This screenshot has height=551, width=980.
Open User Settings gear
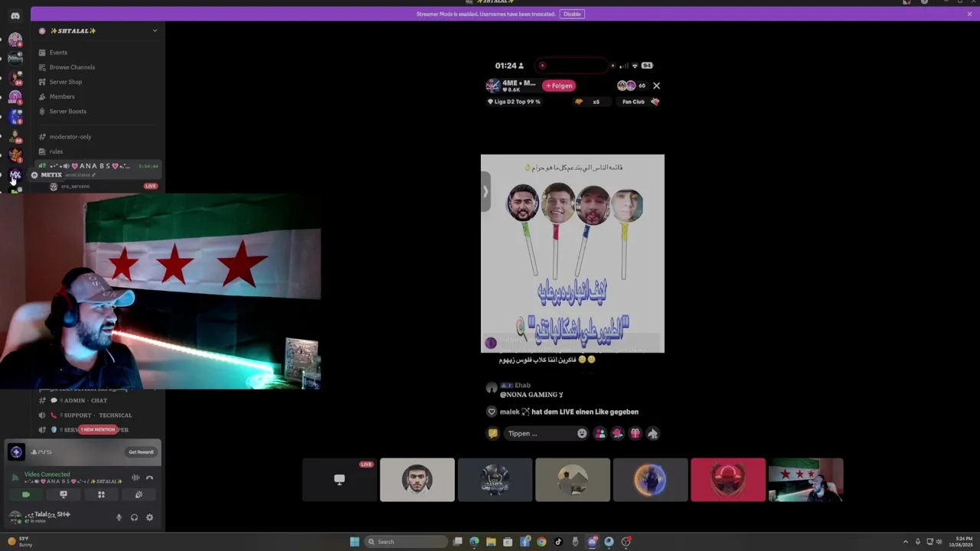pos(149,517)
